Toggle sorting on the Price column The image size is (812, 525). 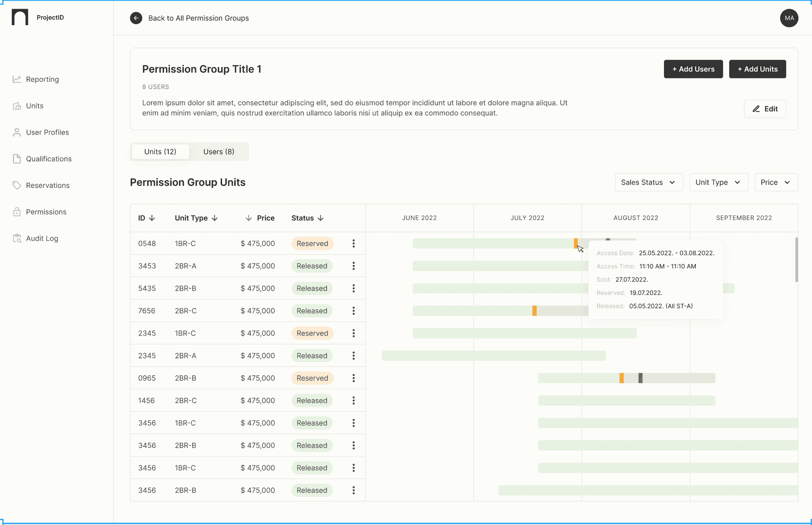tap(249, 218)
